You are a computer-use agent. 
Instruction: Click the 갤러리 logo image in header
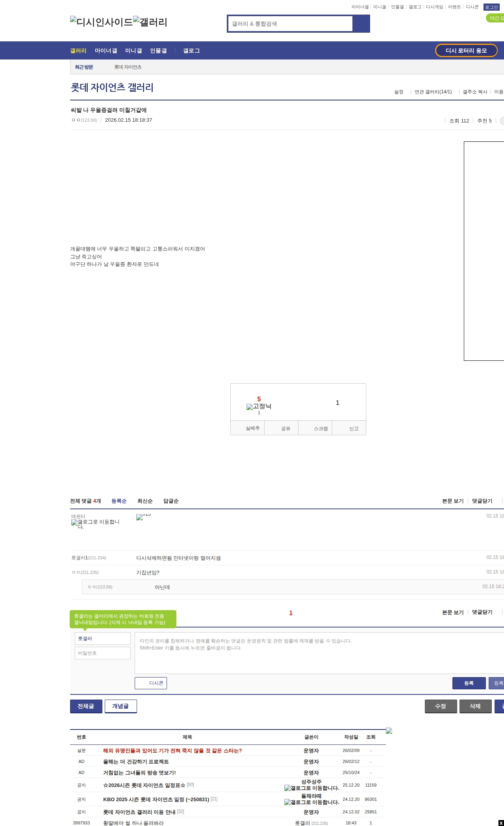[x=150, y=22]
